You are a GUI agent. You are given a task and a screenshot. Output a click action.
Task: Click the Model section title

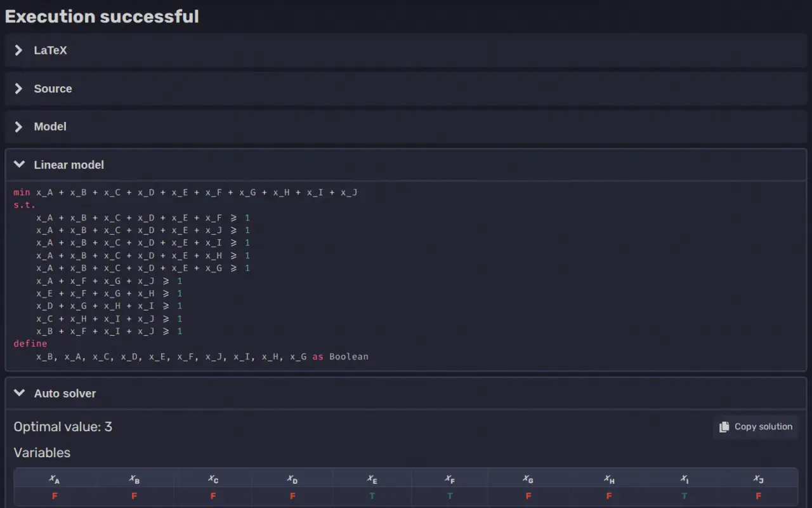tap(50, 126)
